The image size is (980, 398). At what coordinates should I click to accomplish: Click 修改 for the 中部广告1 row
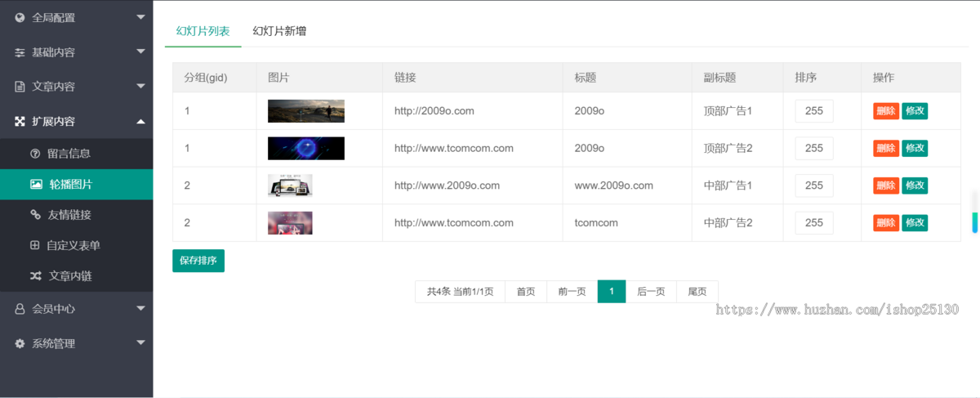[x=915, y=186]
